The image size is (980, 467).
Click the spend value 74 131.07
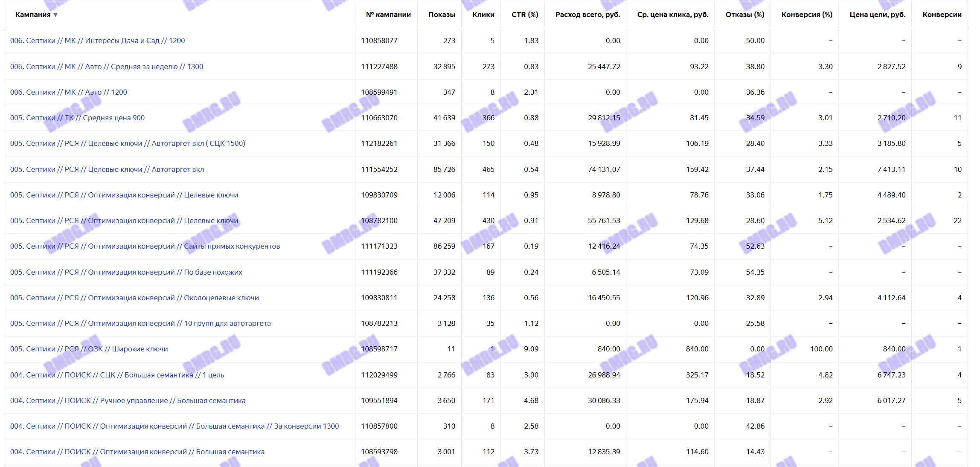[604, 169]
